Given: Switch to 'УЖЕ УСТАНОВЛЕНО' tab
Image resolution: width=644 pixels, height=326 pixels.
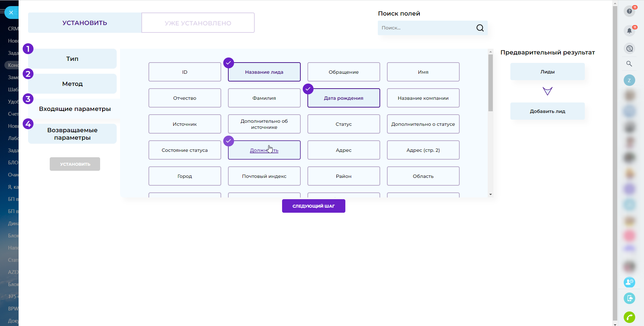Looking at the screenshot, I should pos(198,23).
